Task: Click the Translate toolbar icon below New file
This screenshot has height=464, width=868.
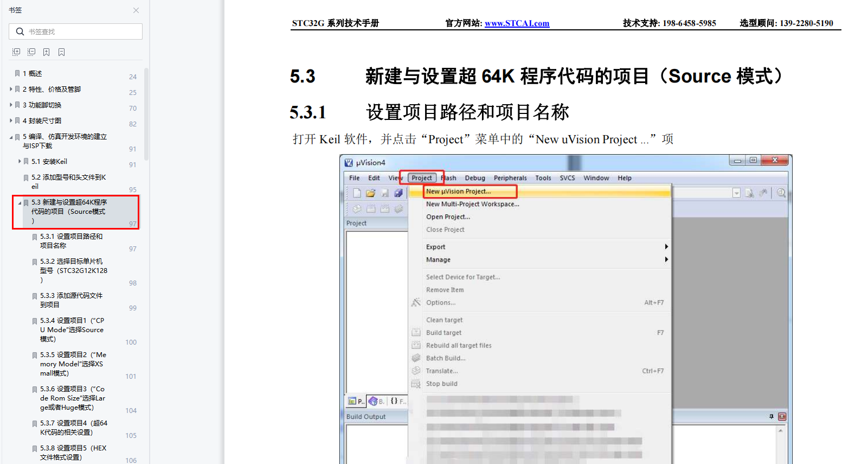Action: pyautogui.click(x=357, y=208)
